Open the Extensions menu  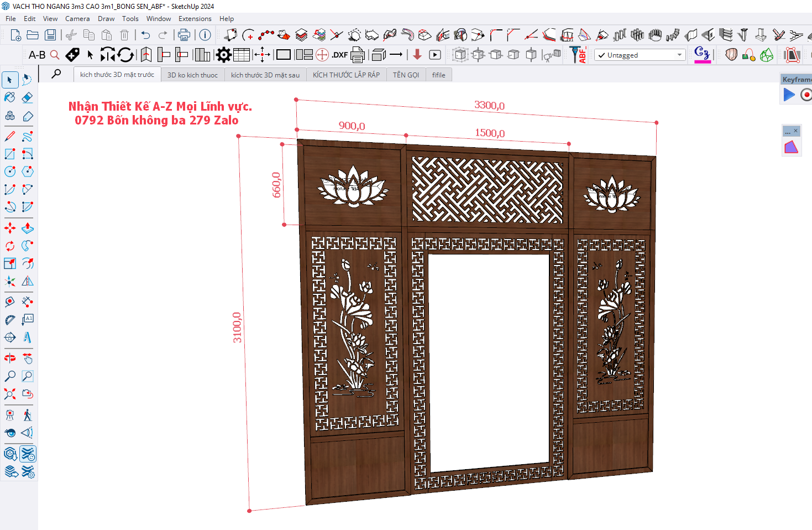coord(195,19)
